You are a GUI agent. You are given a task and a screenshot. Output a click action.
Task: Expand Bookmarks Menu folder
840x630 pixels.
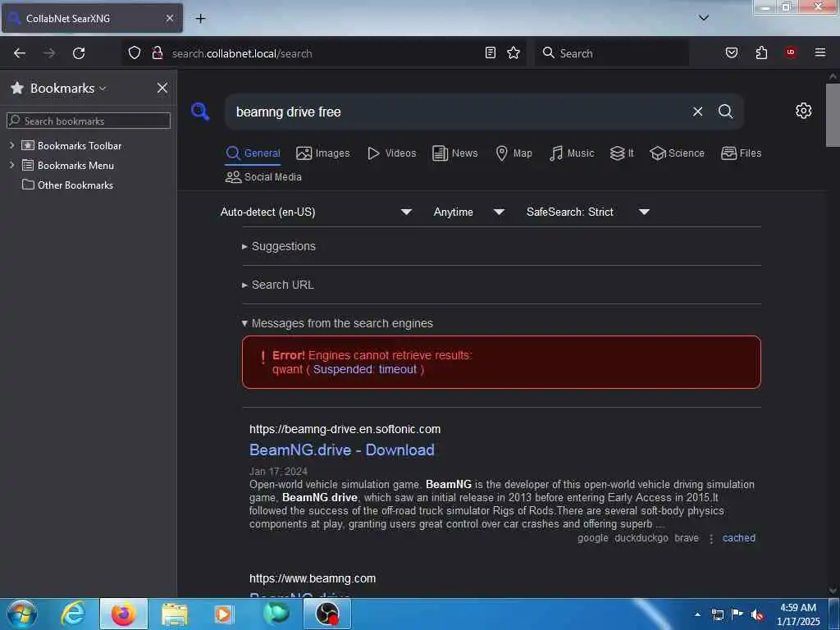[x=11, y=165]
